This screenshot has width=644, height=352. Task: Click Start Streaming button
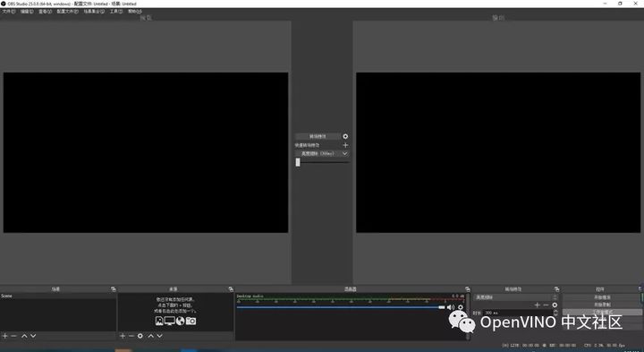[602, 296]
